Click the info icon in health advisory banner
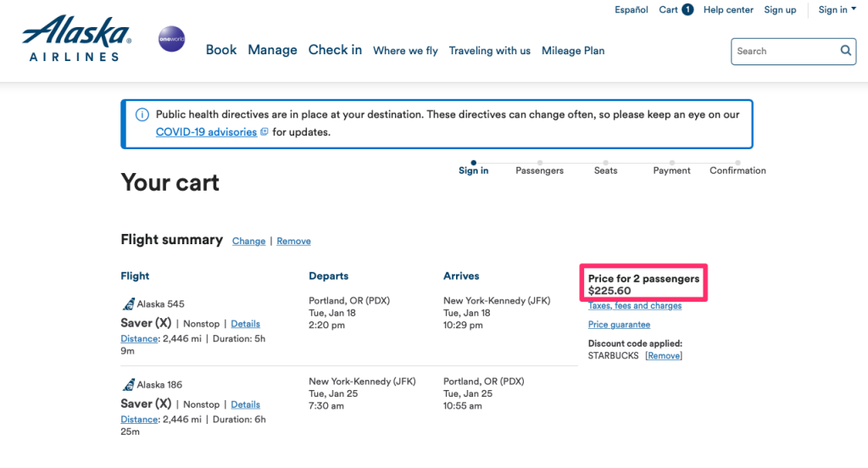The width and height of the screenshot is (868, 468). 142,114
